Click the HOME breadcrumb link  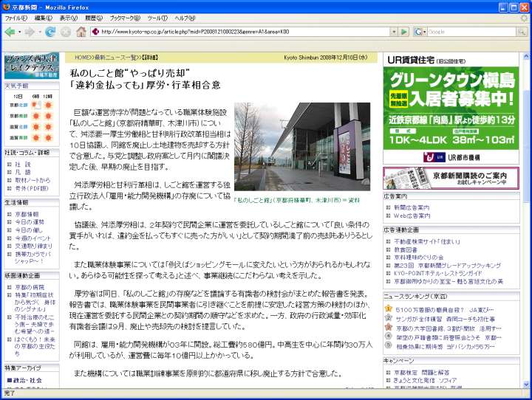point(80,57)
